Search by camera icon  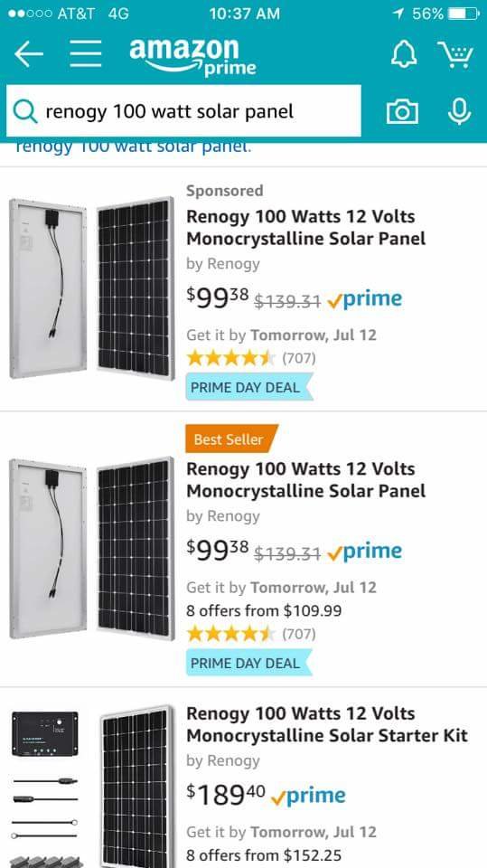click(x=403, y=112)
